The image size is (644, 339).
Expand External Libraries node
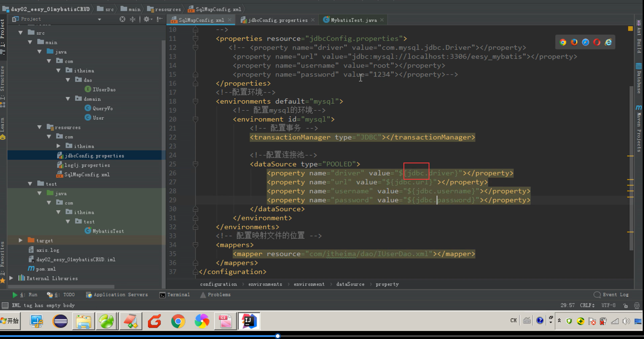(11, 278)
